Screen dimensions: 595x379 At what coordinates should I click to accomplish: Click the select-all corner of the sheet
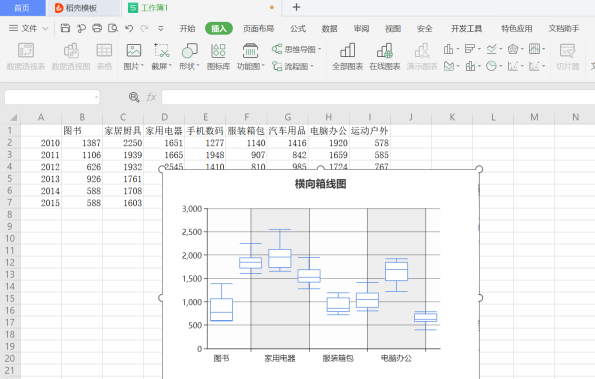[x=13, y=117]
